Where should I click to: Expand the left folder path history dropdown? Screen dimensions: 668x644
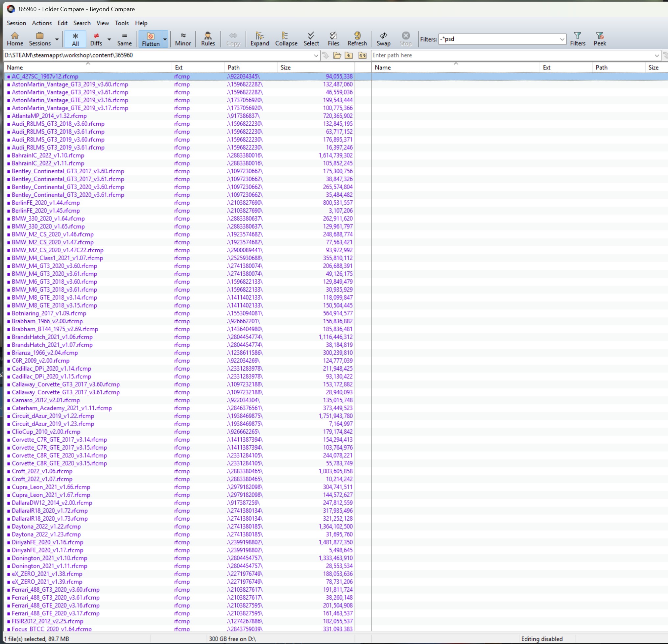[x=316, y=56]
